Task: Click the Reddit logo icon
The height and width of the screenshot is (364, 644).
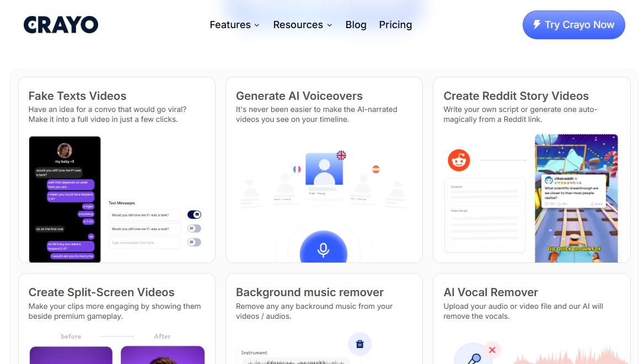Action: click(459, 160)
